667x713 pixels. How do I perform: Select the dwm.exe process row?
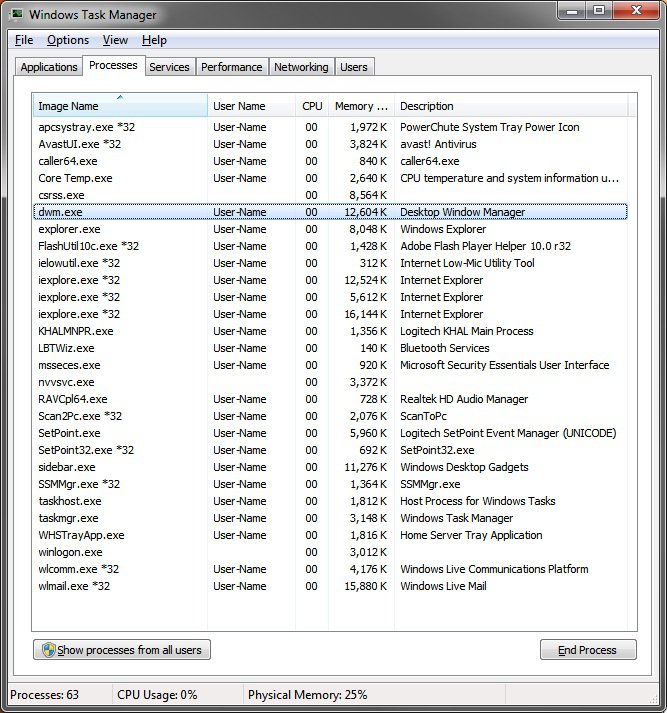click(x=330, y=212)
